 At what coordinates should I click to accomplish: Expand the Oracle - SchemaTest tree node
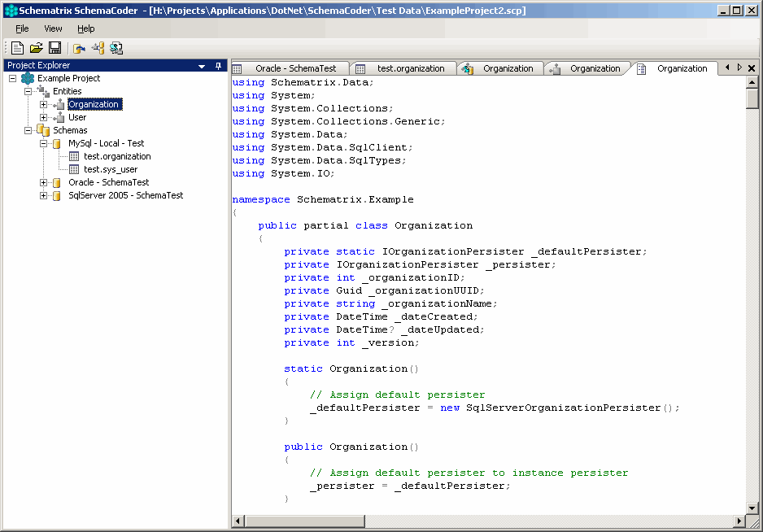point(44,182)
